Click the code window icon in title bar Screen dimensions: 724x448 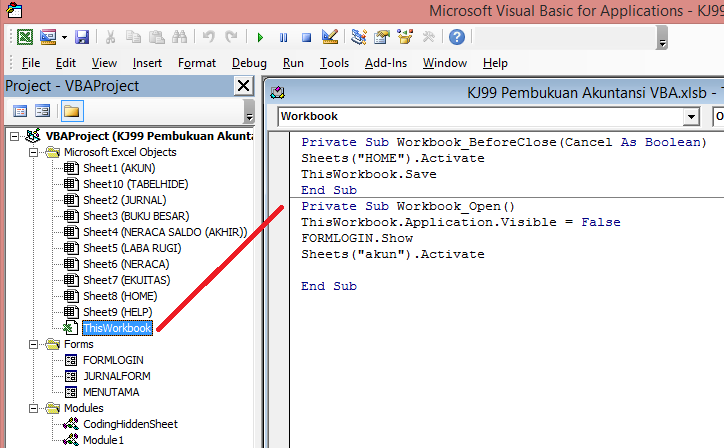(x=278, y=93)
